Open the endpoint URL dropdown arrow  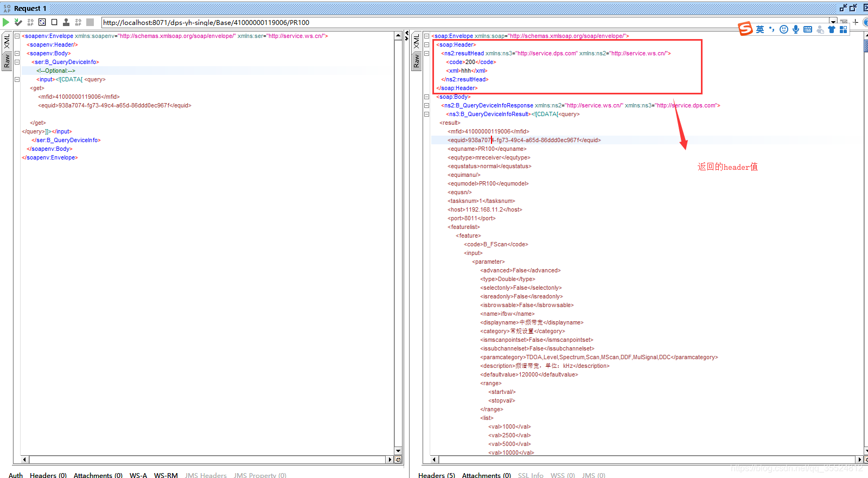833,22
